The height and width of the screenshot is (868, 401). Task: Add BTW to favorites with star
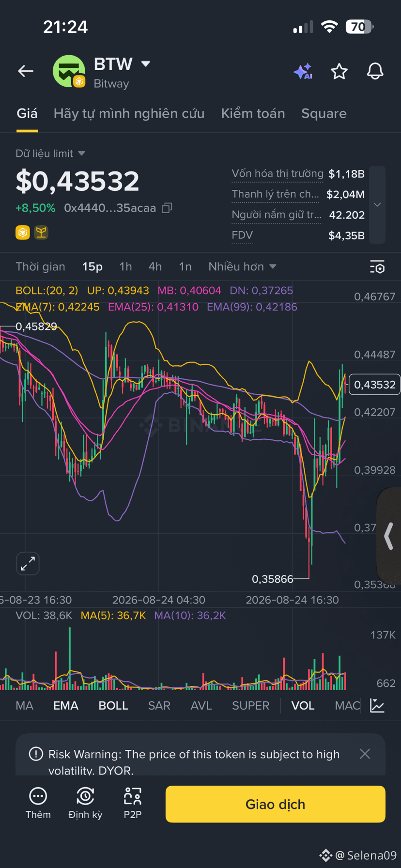339,71
